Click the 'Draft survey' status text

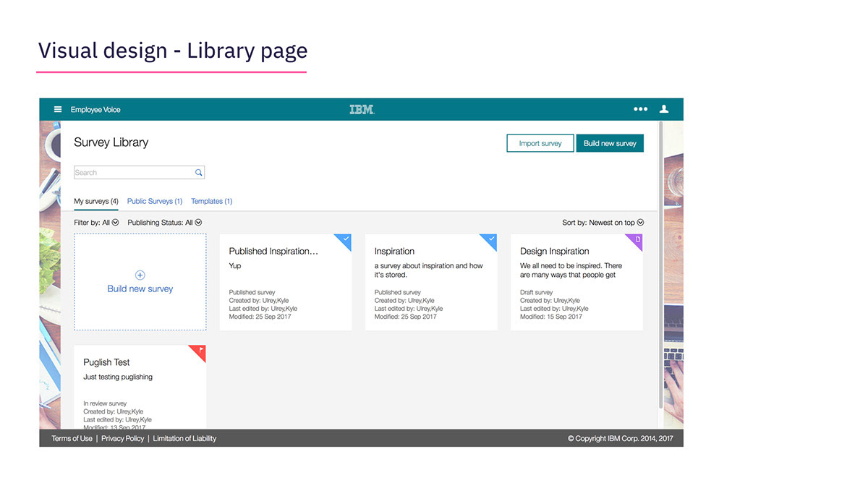(536, 293)
